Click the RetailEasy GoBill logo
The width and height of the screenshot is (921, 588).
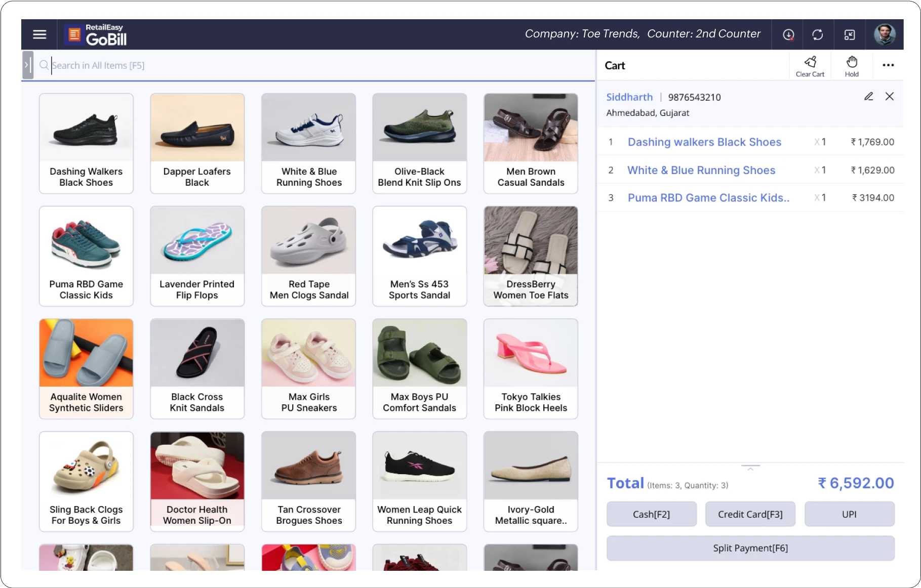[x=96, y=34]
